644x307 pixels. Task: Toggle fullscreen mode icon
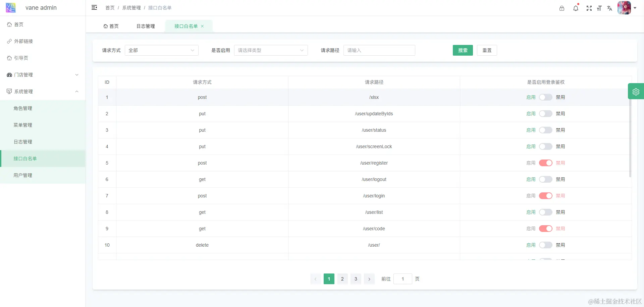pos(589,8)
